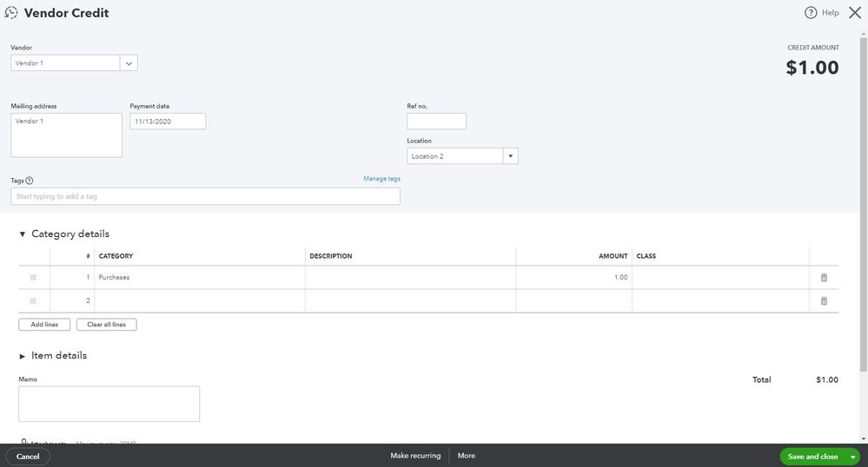Grab the drag handle of line 1
The width and height of the screenshot is (868, 467).
33,278
